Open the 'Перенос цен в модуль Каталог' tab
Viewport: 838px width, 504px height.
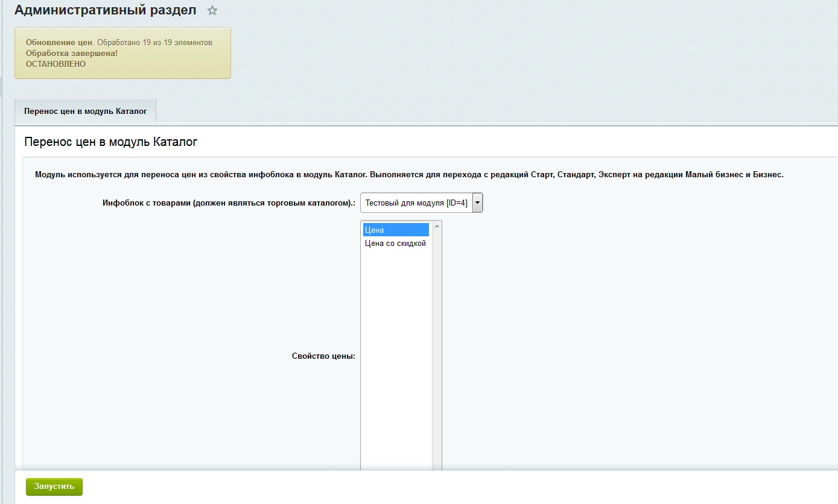(85, 112)
